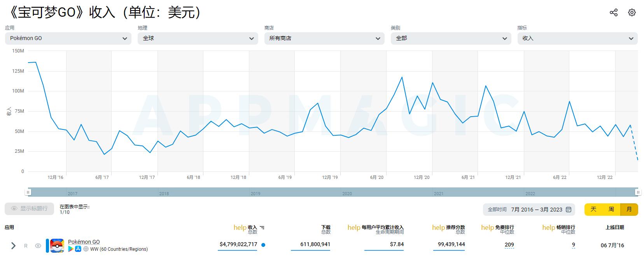Toggle visibility eye for Pokémon GO row

(38, 246)
